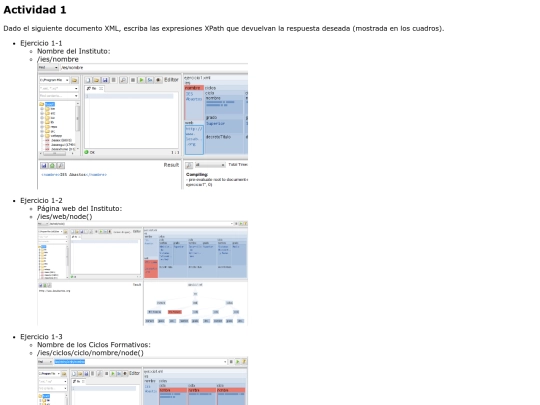540x405 pixels.
Task: Click the magnifier icon in Ejercicio 1-1 info panel
Action: tap(189, 165)
